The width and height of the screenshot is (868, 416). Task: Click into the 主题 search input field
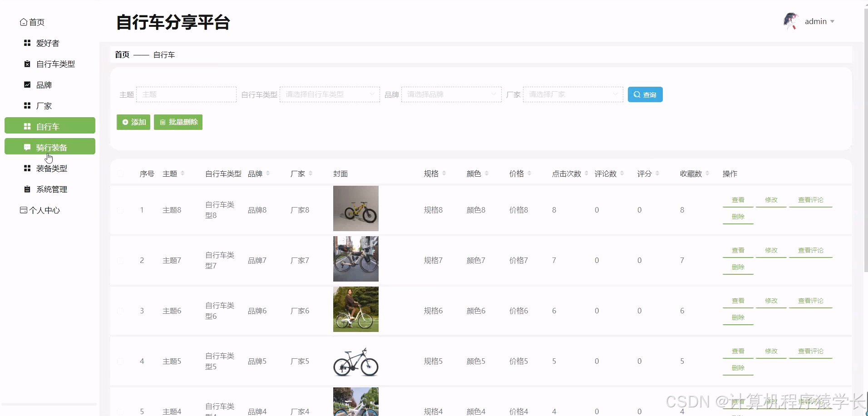click(186, 94)
